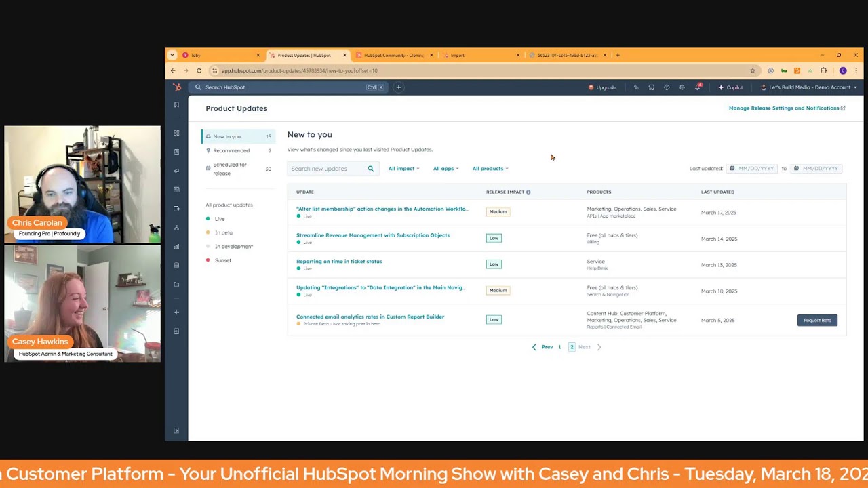Open Marketing megaphone icon in sidebar

(x=176, y=171)
